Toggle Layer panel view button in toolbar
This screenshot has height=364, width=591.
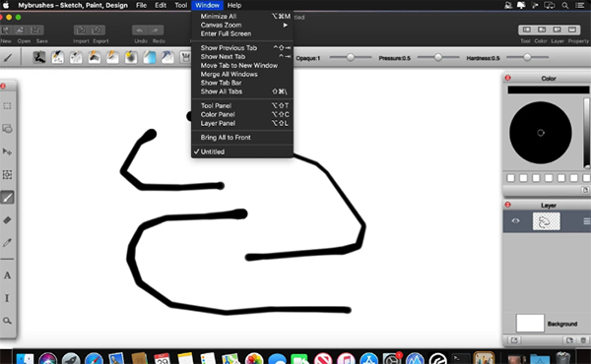(x=558, y=30)
